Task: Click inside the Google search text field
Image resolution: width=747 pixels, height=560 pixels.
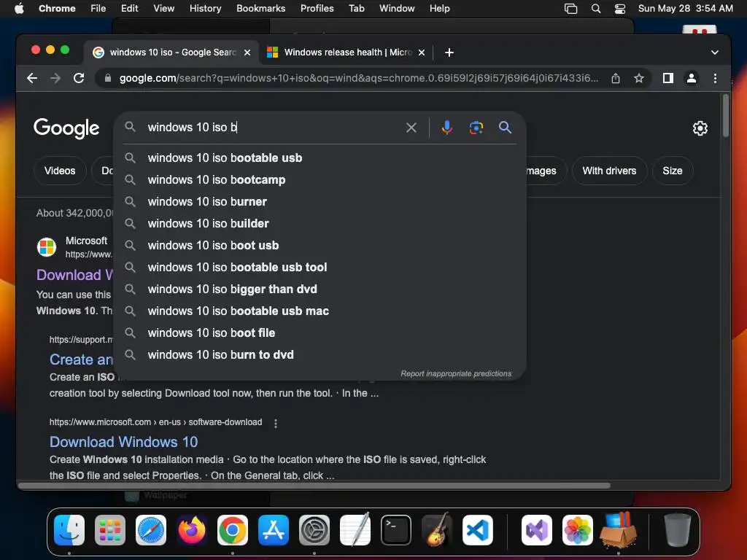Action: pos(271,128)
